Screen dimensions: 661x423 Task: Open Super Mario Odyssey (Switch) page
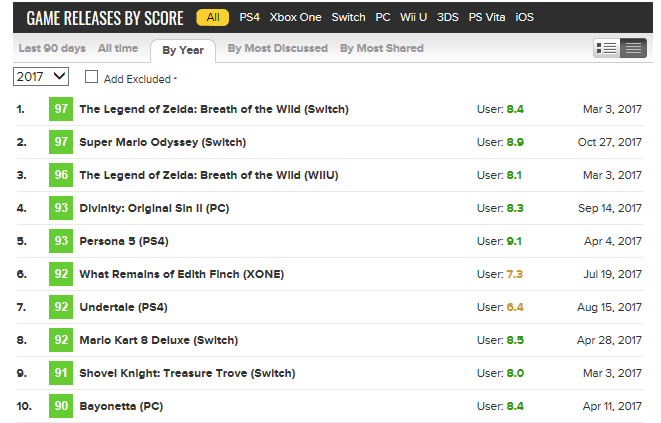pos(163,142)
